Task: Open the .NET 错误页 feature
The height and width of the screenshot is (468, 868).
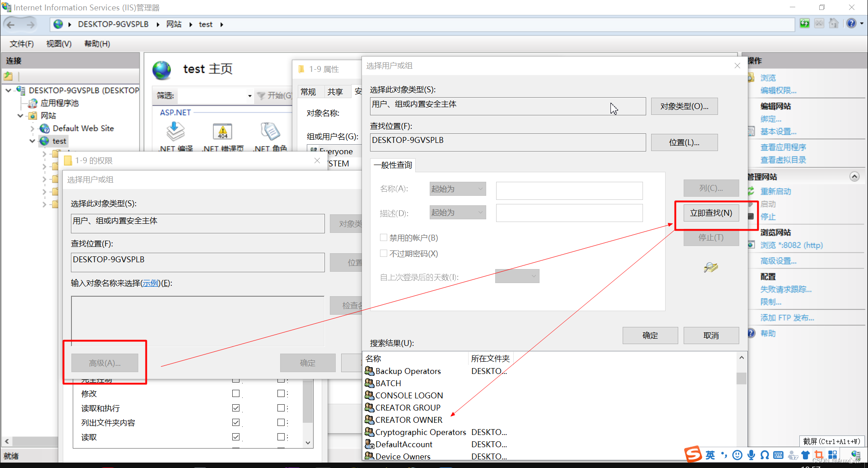Action: coord(222,132)
